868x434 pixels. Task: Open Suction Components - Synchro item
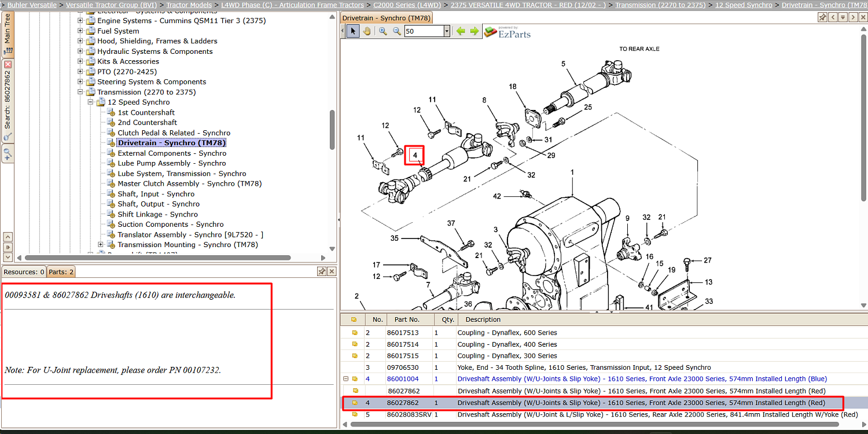(170, 225)
